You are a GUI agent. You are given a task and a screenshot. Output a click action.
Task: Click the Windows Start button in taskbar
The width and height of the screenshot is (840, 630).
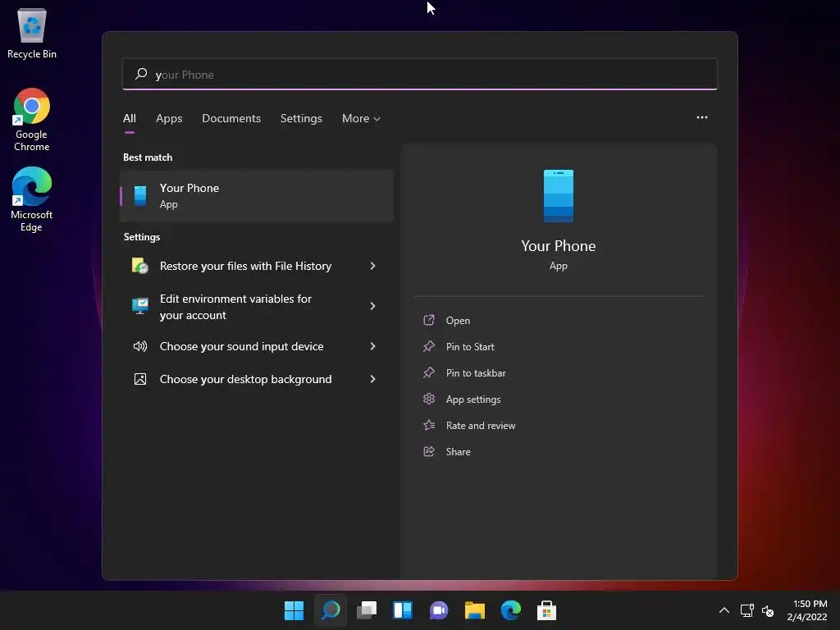(x=294, y=610)
